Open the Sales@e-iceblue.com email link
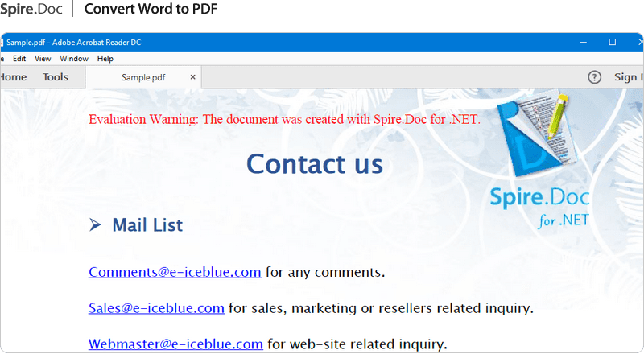This screenshot has width=644, height=354. 156,308
